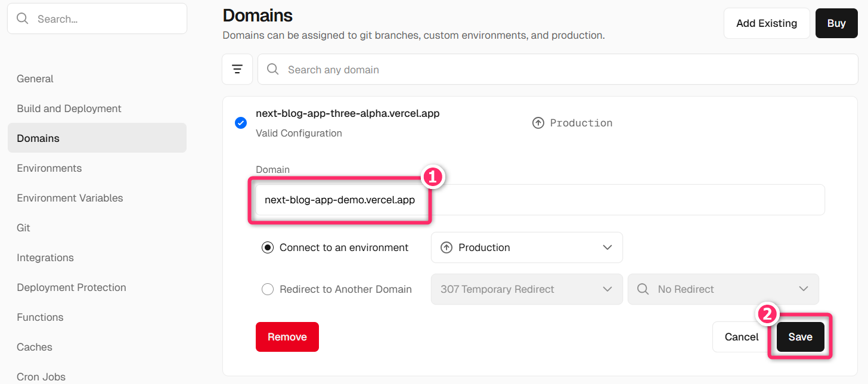
Task: Open the Production environment dropdown
Action: click(x=526, y=247)
